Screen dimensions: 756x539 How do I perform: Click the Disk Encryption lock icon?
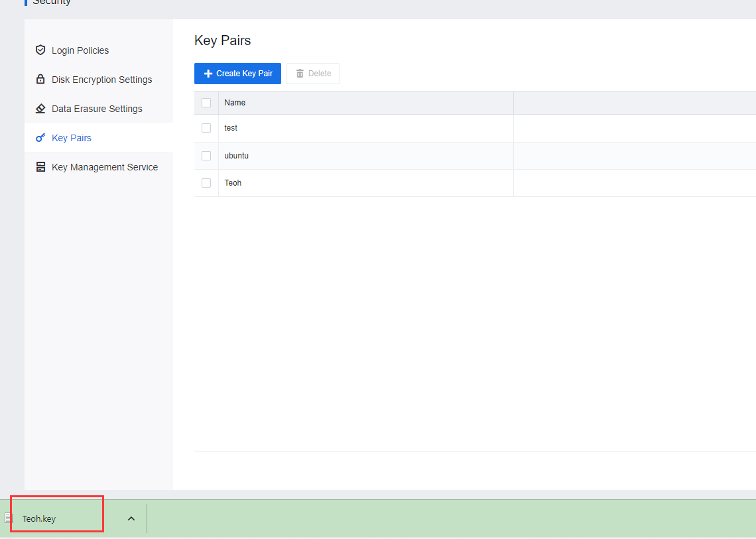[x=40, y=80]
